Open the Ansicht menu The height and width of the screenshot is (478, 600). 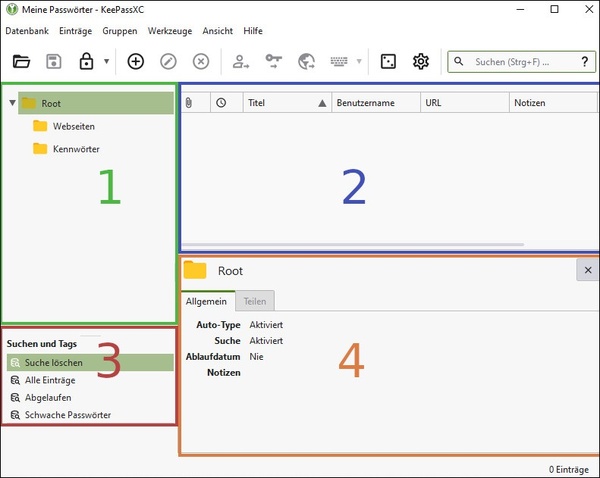pos(218,31)
